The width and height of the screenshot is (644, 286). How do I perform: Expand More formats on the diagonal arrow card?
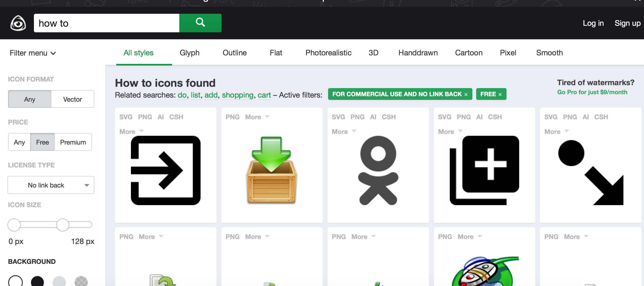click(x=557, y=132)
